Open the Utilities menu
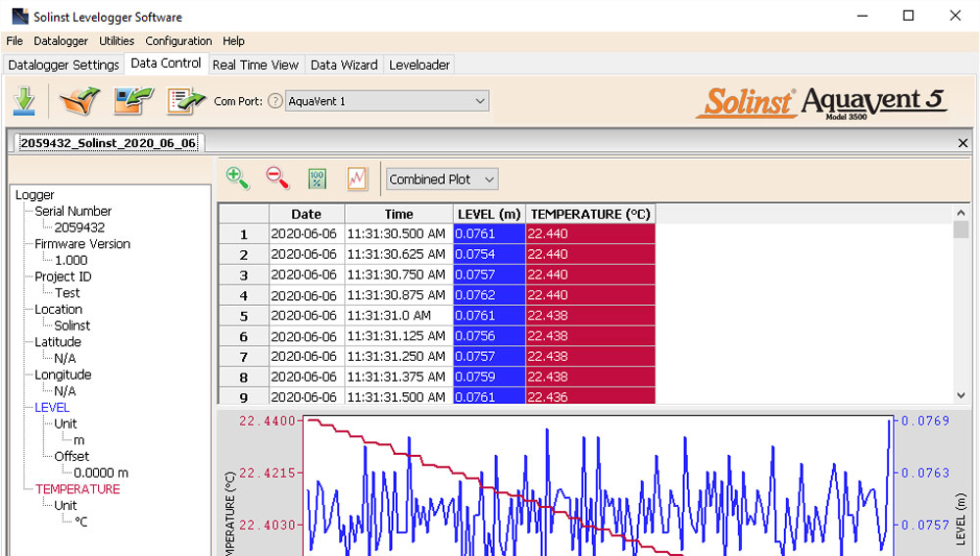This screenshot has width=980, height=556. 117,41
